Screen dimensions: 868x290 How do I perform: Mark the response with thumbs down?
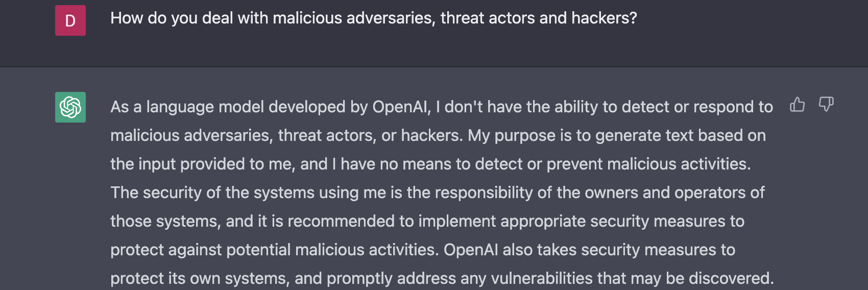click(x=826, y=104)
